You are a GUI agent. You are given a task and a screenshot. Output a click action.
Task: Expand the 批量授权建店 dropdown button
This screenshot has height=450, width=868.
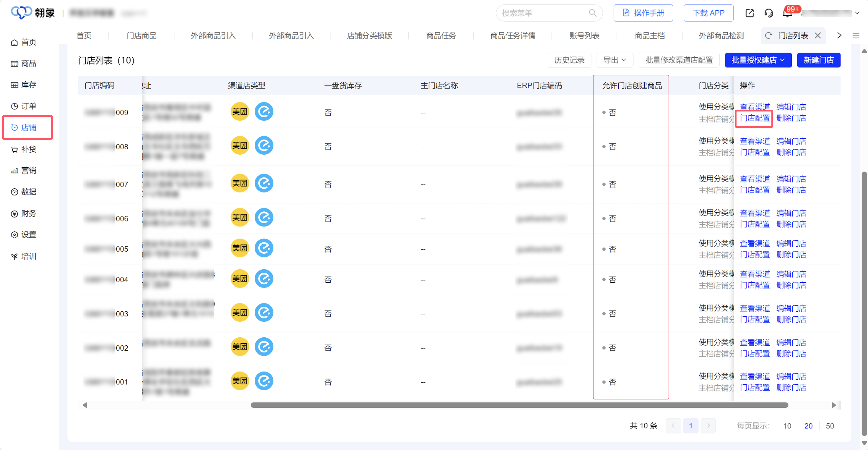pyautogui.click(x=758, y=60)
